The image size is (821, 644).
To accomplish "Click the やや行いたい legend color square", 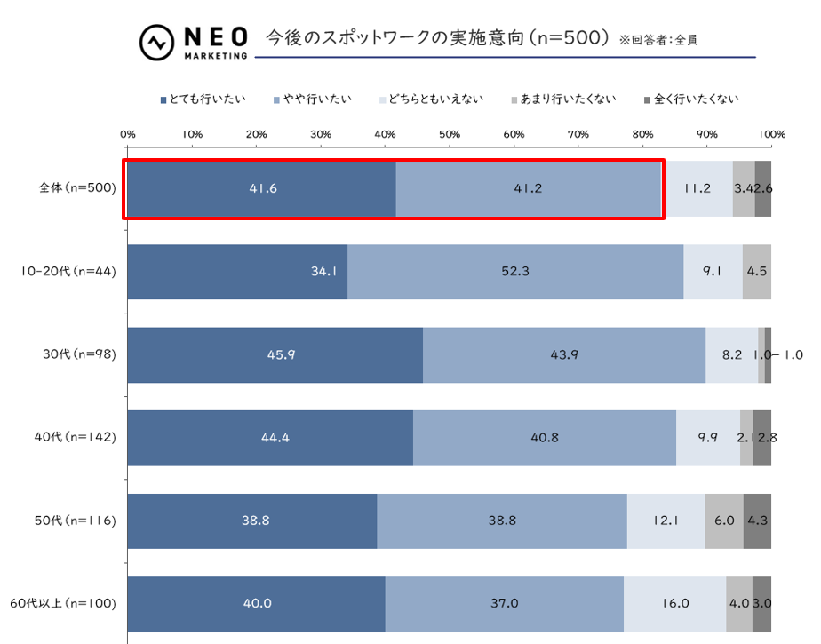I will [277, 99].
